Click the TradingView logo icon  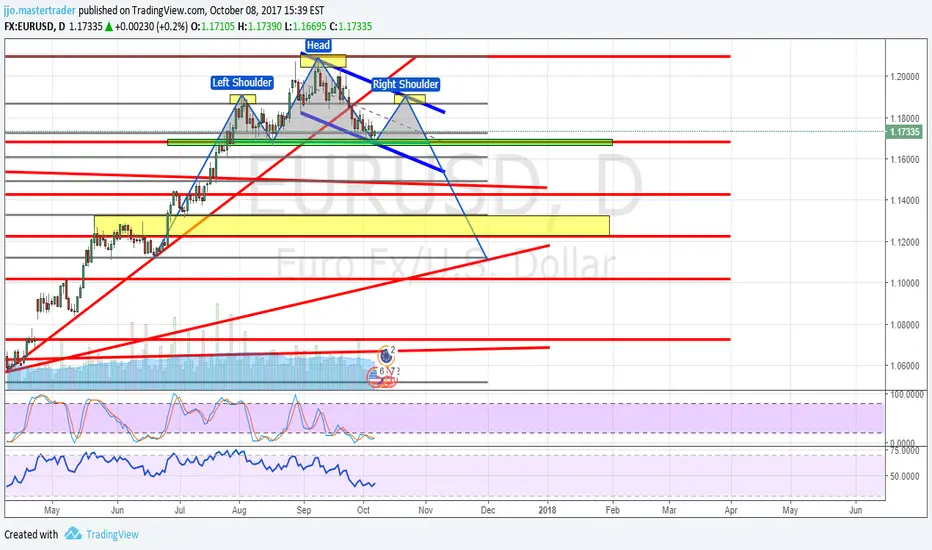coord(73,533)
